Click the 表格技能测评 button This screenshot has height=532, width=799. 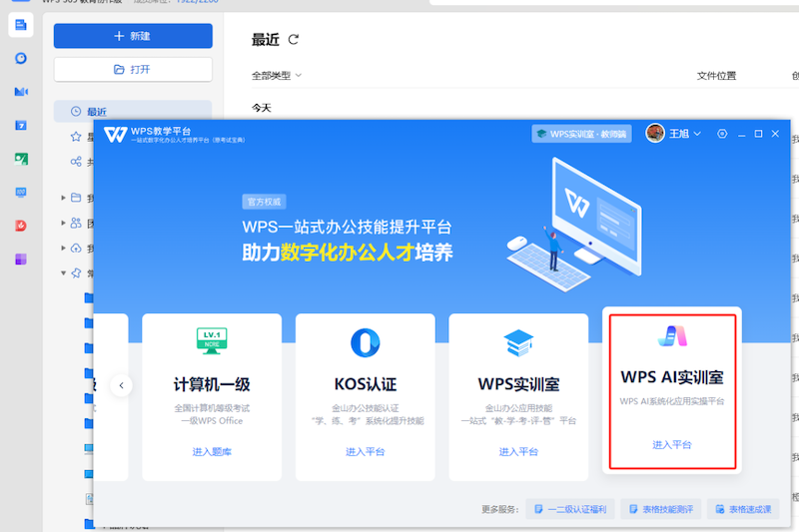point(661,509)
